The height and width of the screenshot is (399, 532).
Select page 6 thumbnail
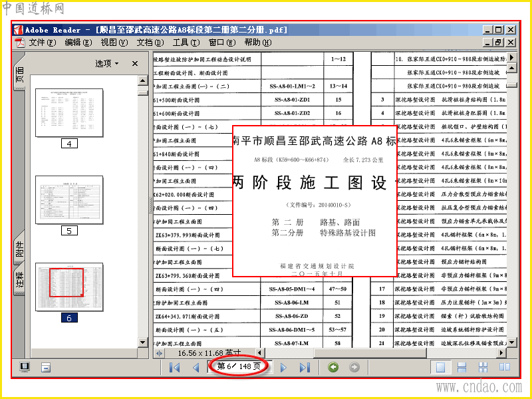(x=69, y=287)
